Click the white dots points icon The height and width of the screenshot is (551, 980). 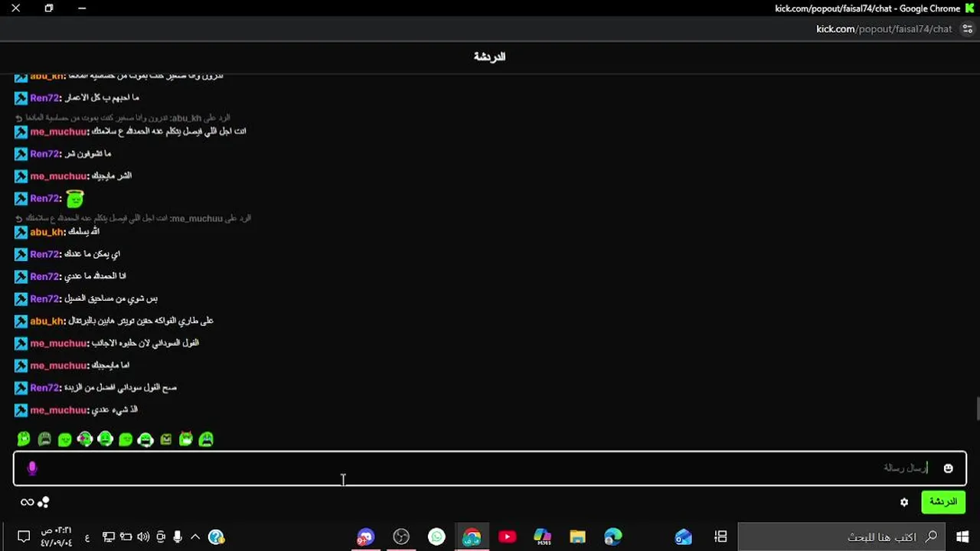click(44, 502)
